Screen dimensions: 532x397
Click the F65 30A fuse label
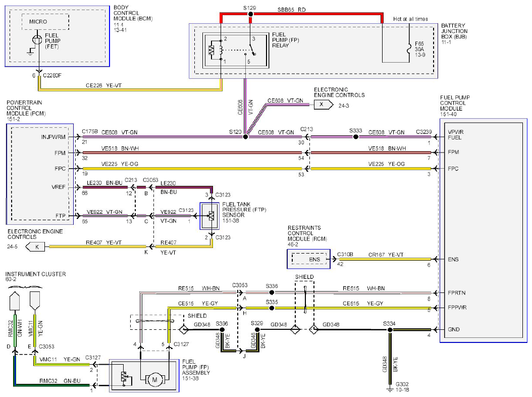419,46
